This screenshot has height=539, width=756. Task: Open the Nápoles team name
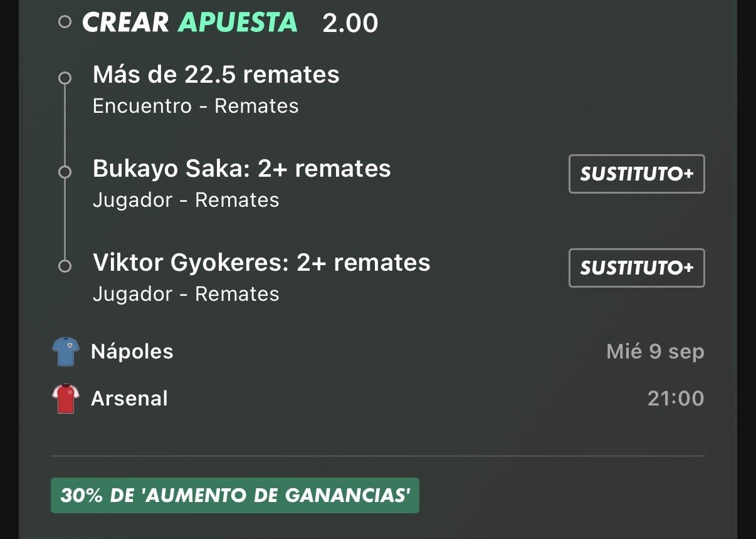point(132,351)
